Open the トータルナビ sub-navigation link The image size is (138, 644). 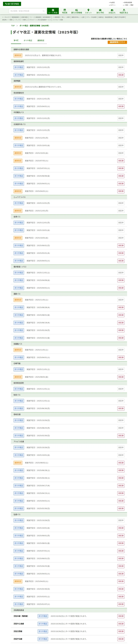[6, 17]
